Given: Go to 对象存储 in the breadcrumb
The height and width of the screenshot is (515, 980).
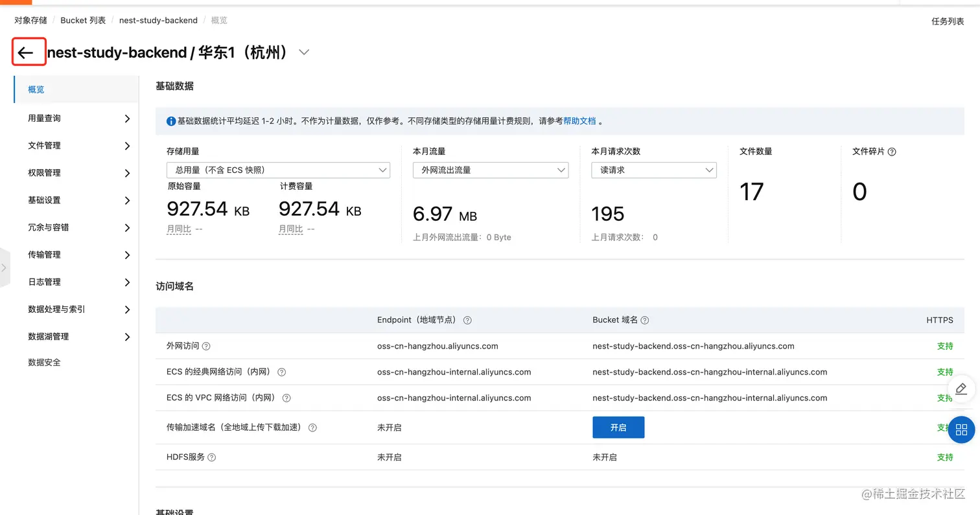Looking at the screenshot, I should 30,20.
